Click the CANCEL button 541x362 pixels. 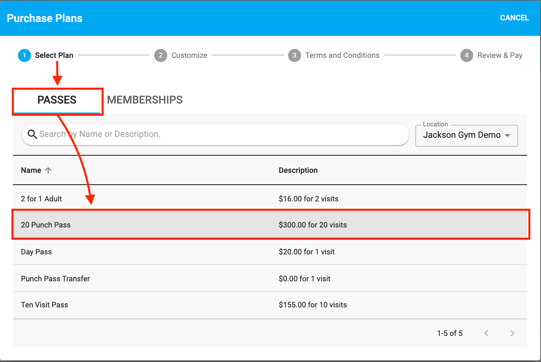click(514, 18)
